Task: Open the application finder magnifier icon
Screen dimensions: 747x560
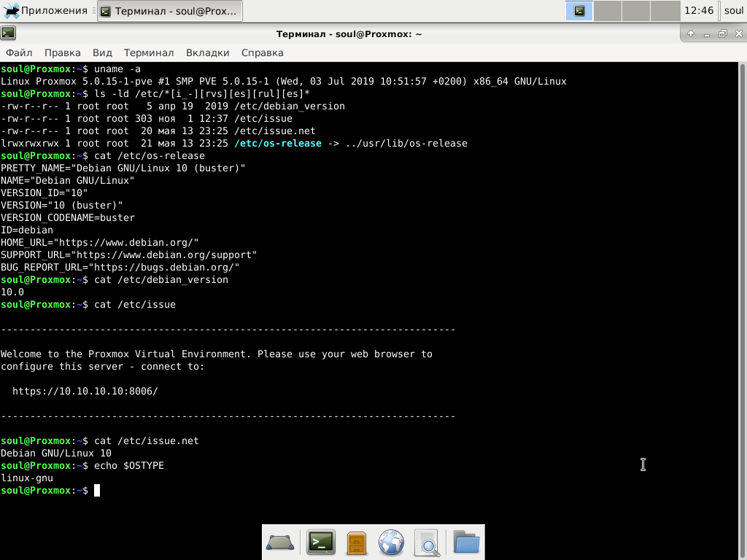Action: 427,542
